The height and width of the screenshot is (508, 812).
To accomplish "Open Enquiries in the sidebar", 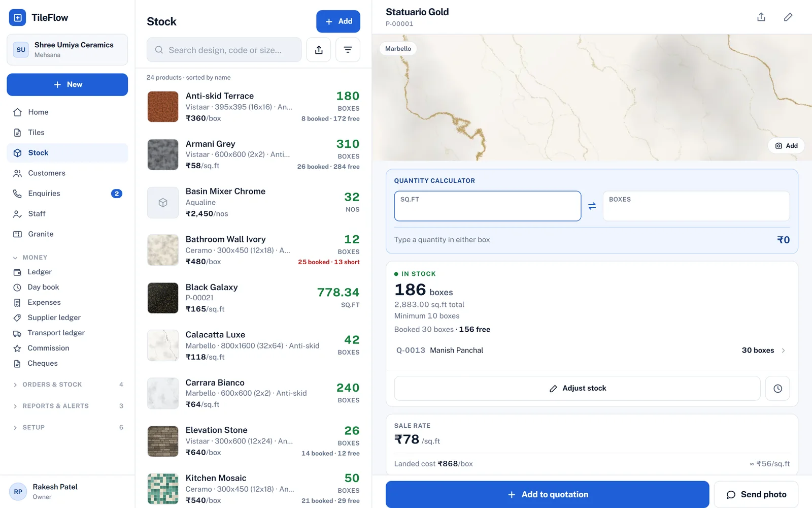I will [x=67, y=194].
